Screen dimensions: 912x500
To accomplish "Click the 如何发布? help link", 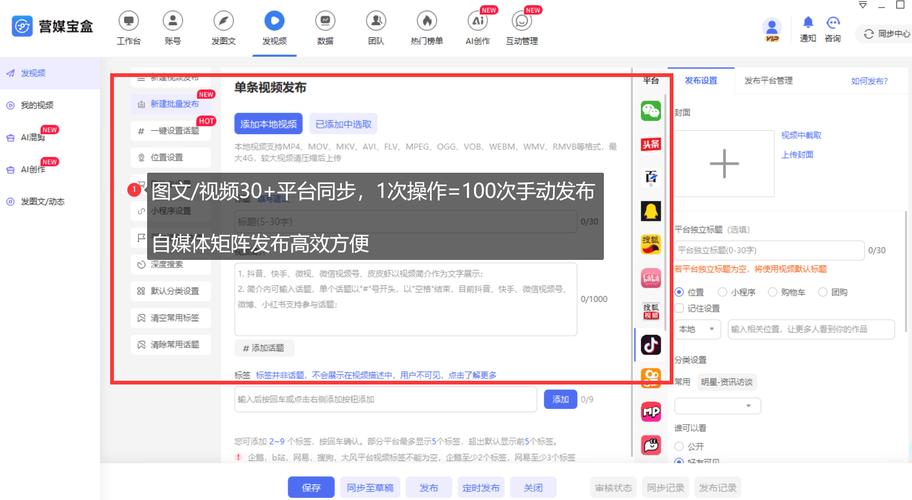I will (868, 81).
